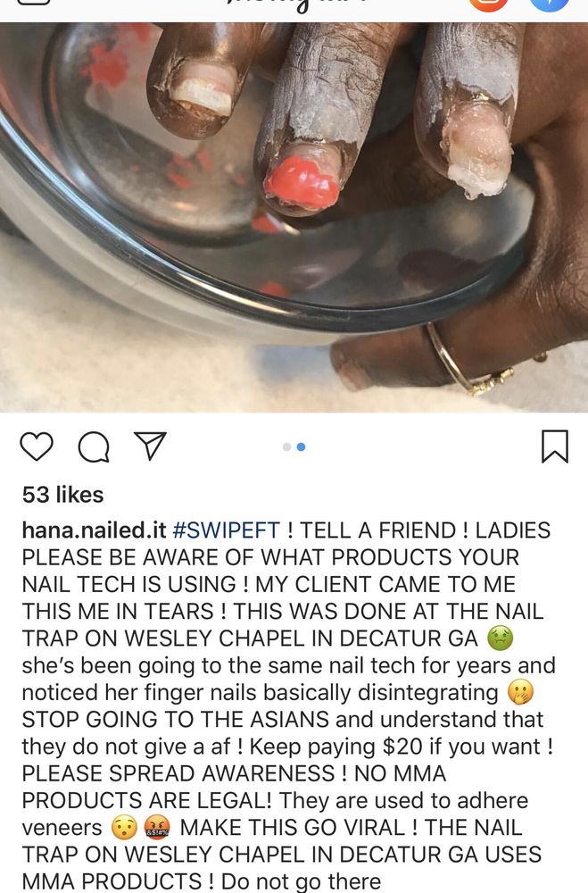Like the post with the heart icon
This screenshot has height=893, width=588.
37,446
